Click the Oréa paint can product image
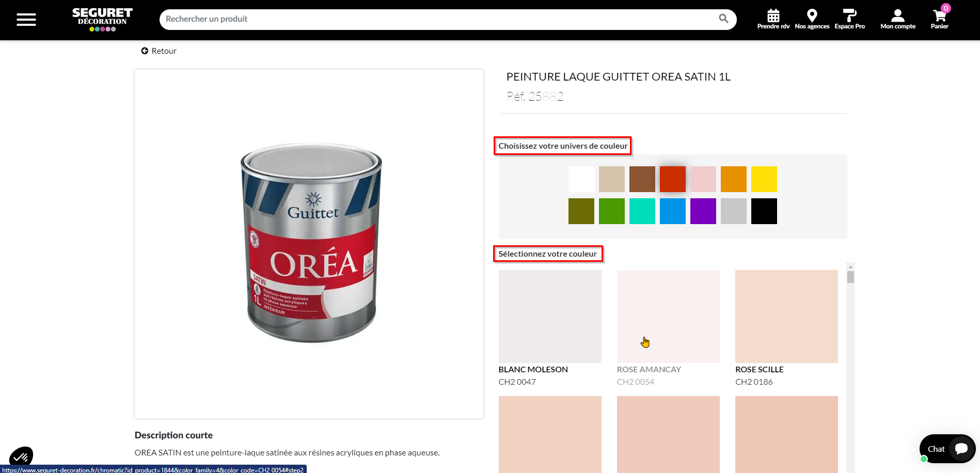Screen dimensions: 980x473 tap(312, 243)
